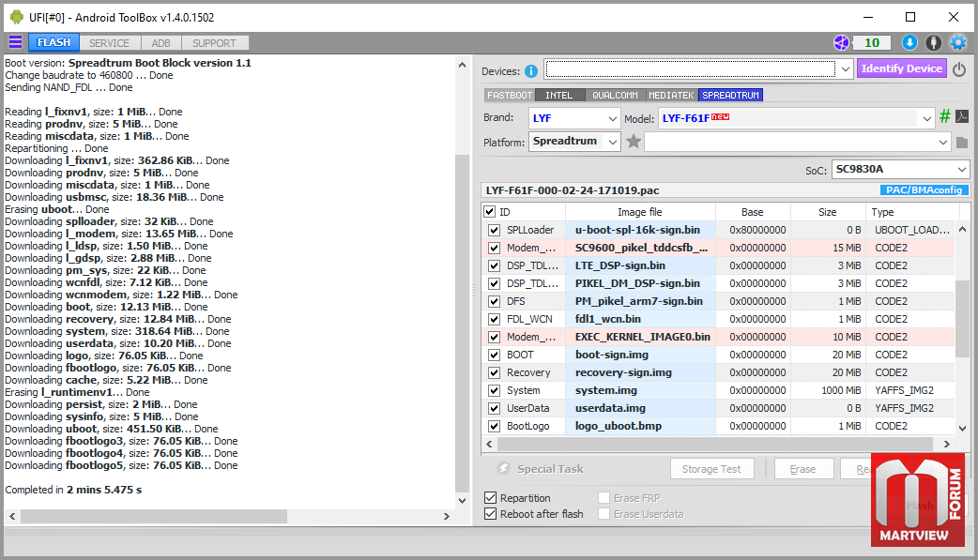The height and width of the screenshot is (560, 978).
Task: Click the purple globe network icon
Action: coord(841,42)
